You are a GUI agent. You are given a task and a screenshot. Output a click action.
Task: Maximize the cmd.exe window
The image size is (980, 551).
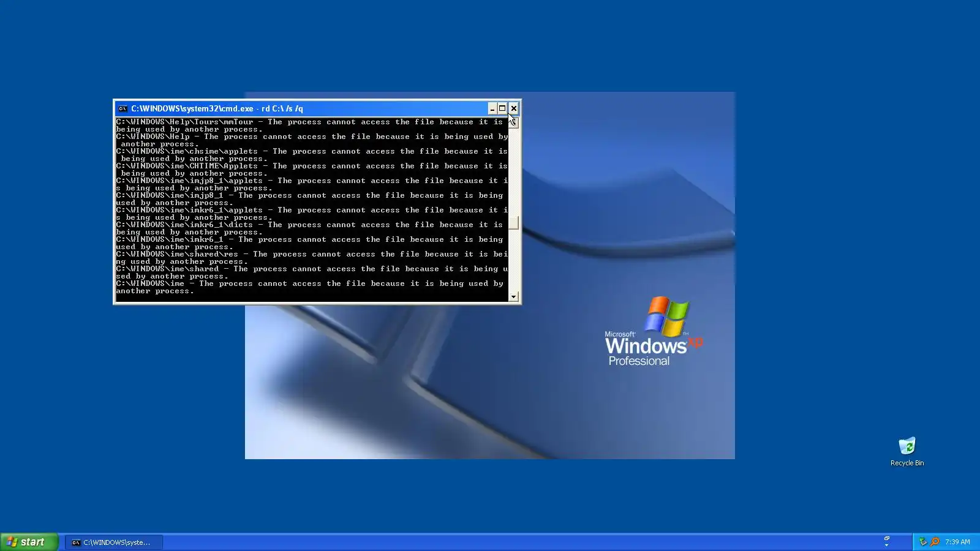pos(502,108)
